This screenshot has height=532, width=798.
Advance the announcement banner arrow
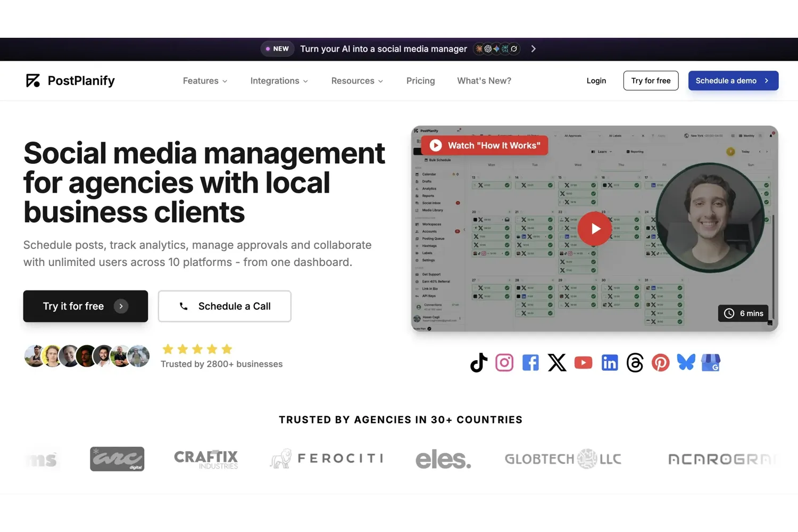point(533,49)
